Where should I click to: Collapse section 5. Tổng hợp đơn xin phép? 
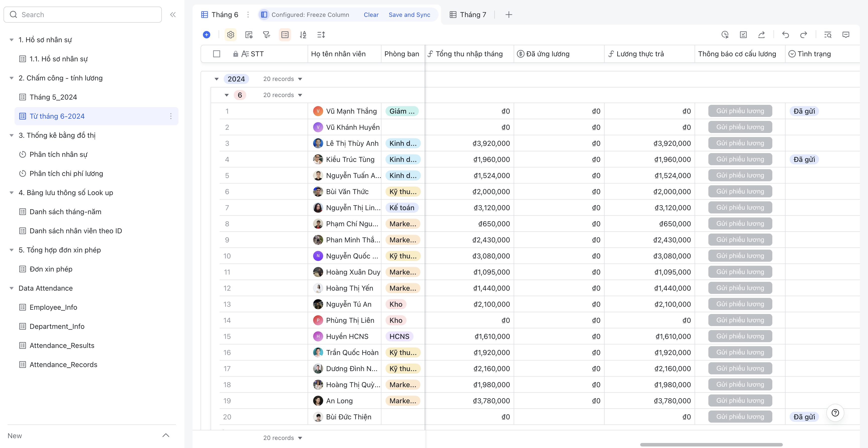coord(12,250)
